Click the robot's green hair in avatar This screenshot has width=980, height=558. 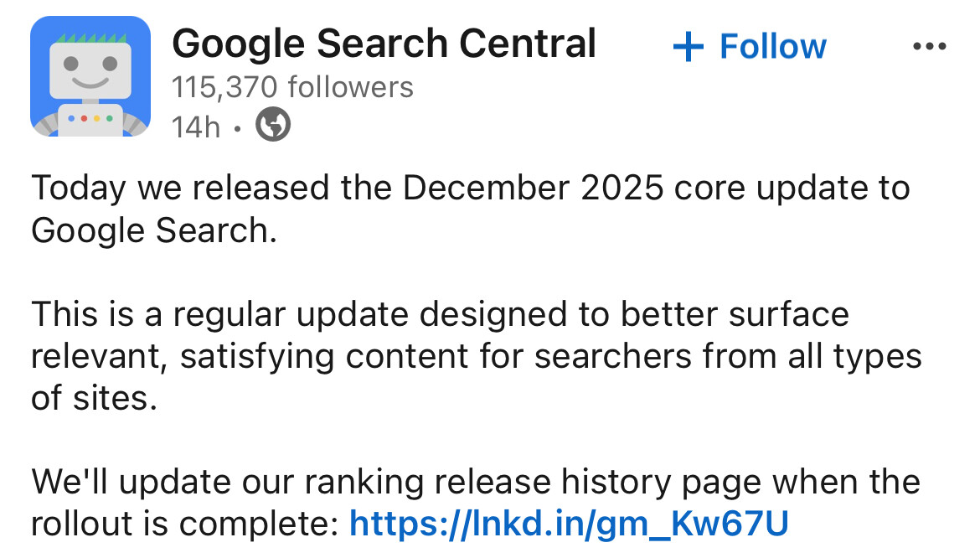(90, 38)
